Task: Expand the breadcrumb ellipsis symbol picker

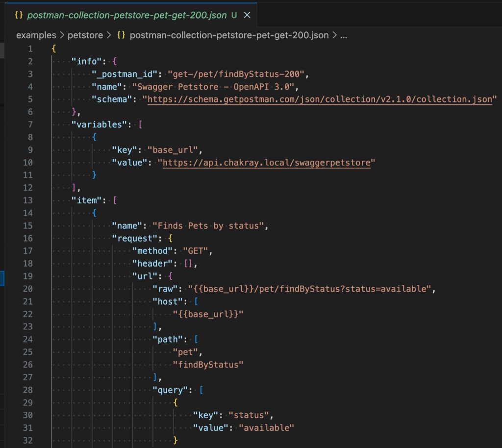Action: click(344, 35)
